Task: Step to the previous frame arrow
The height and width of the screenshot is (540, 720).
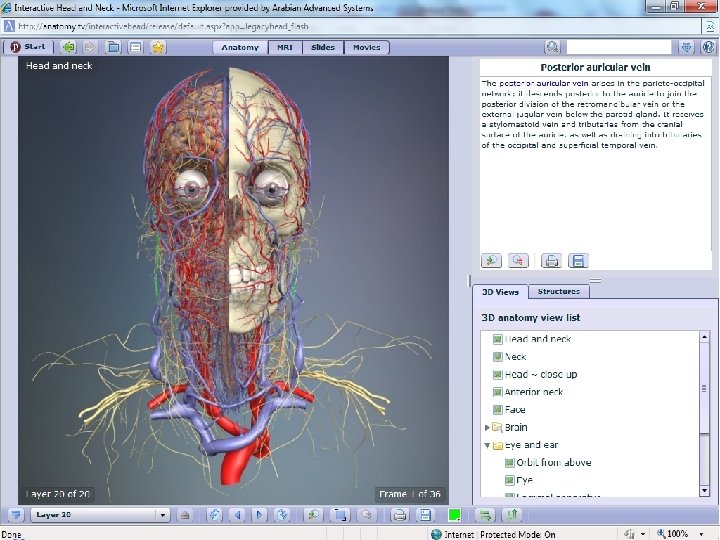Action: pyautogui.click(x=237, y=515)
